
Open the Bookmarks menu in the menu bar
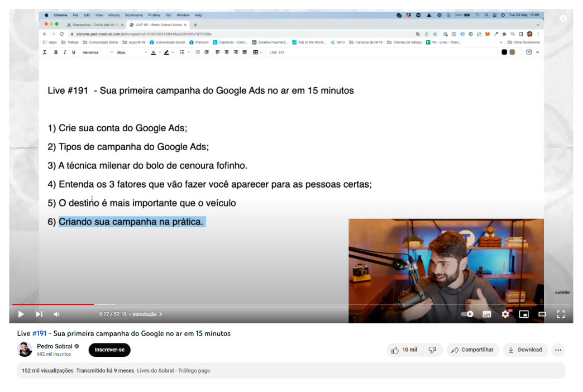(134, 15)
